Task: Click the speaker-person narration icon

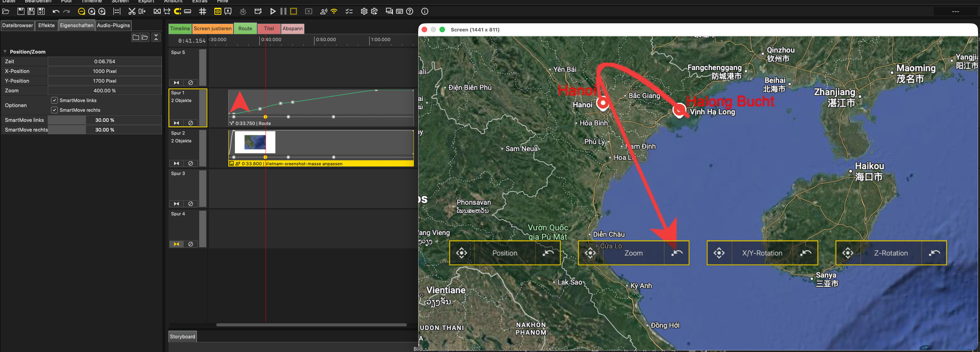Action: 323,11
